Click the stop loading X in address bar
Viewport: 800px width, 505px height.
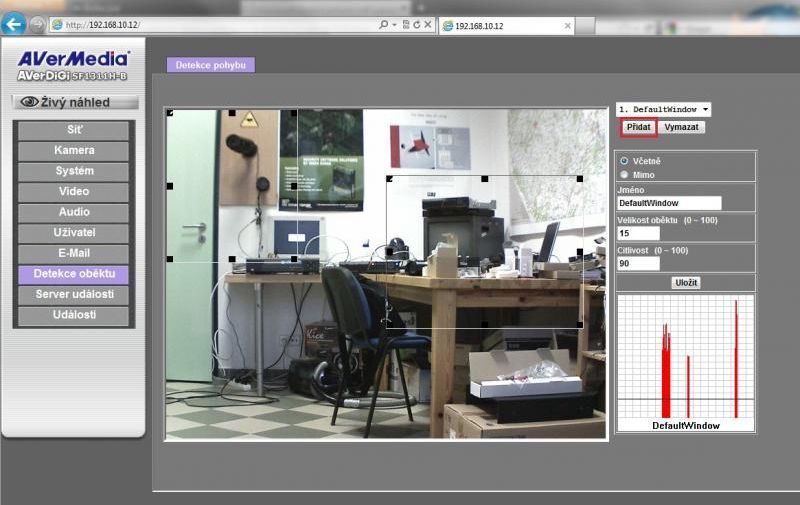tap(428, 24)
